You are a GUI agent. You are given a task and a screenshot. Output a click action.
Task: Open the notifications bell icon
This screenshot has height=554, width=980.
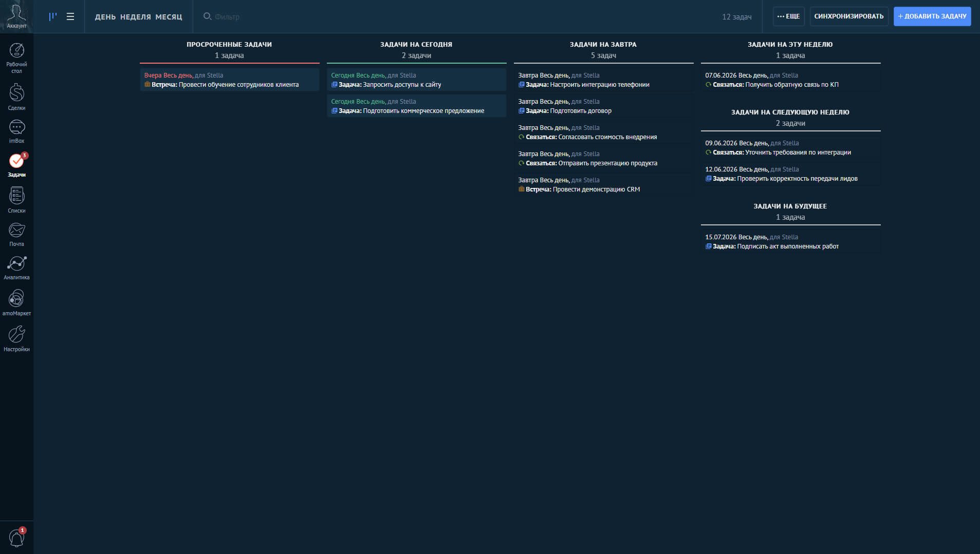pyautogui.click(x=16, y=538)
